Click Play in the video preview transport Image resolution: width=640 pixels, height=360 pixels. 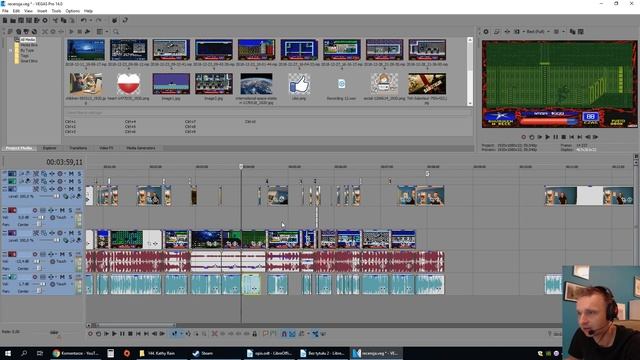pyautogui.click(x=547, y=137)
